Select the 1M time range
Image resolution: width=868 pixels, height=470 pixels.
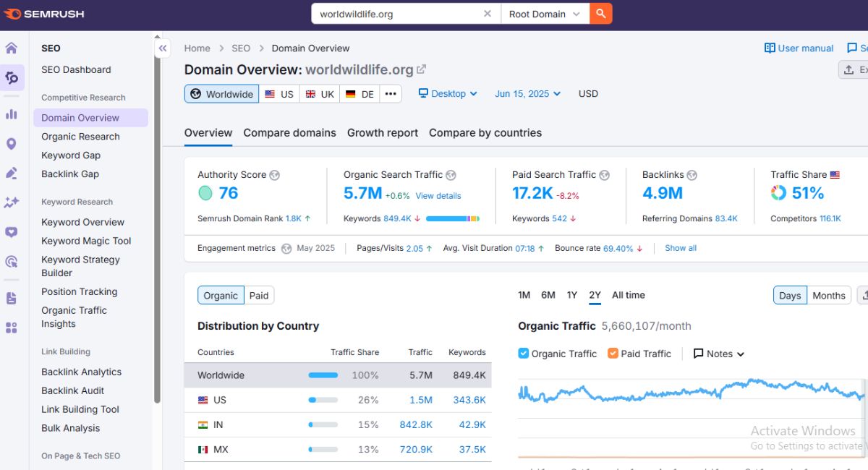(x=524, y=295)
